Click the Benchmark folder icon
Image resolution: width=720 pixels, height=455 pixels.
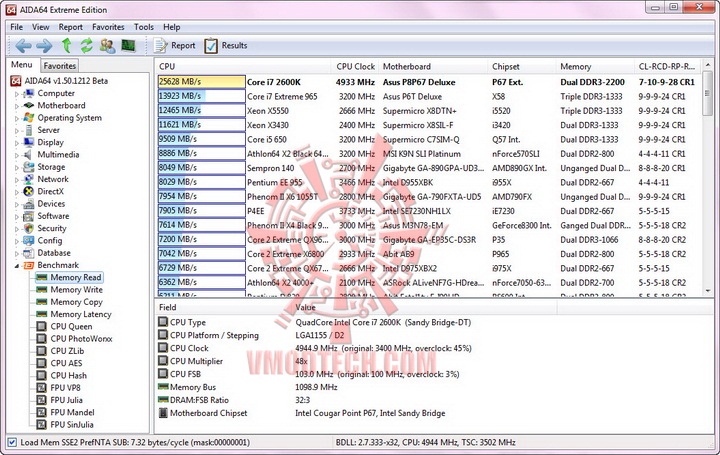(x=28, y=265)
